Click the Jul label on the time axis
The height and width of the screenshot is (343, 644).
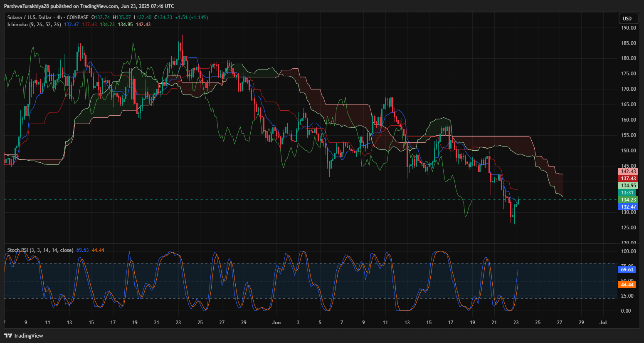coord(603,323)
